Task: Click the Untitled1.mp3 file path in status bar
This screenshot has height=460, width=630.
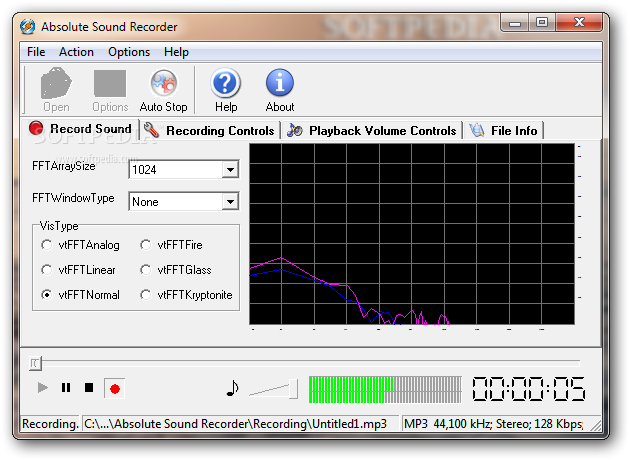Action: pyautogui.click(x=235, y=424)
